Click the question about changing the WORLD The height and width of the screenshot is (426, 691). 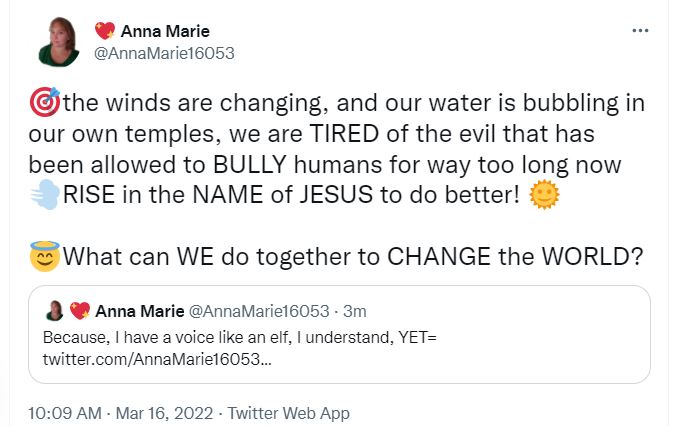(352, 255)
